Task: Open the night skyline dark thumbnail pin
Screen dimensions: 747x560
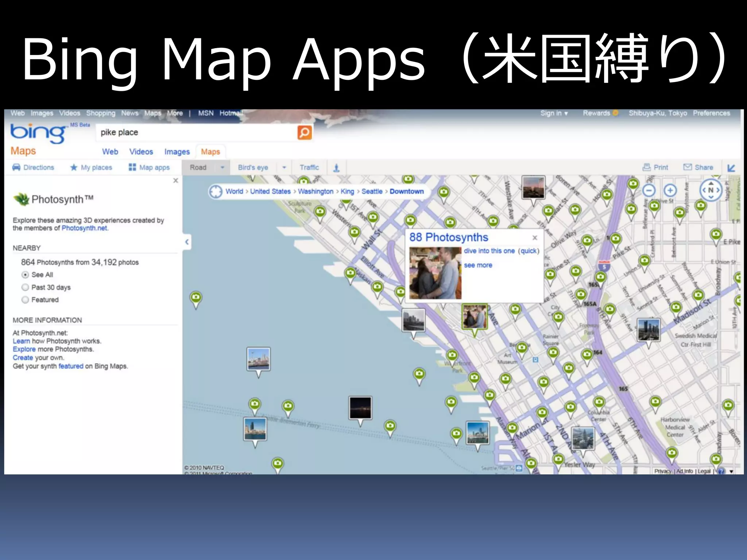Action: click(x=360, y=411)
